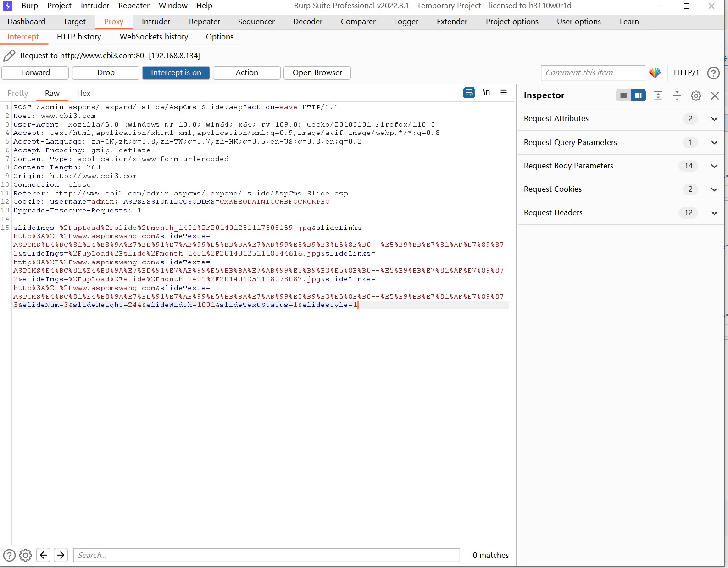Click the Burp Suite logo icon
Image resolution: width=728 pixels, height=568 pixels.
pyautogui.click(x=8, y=6)
